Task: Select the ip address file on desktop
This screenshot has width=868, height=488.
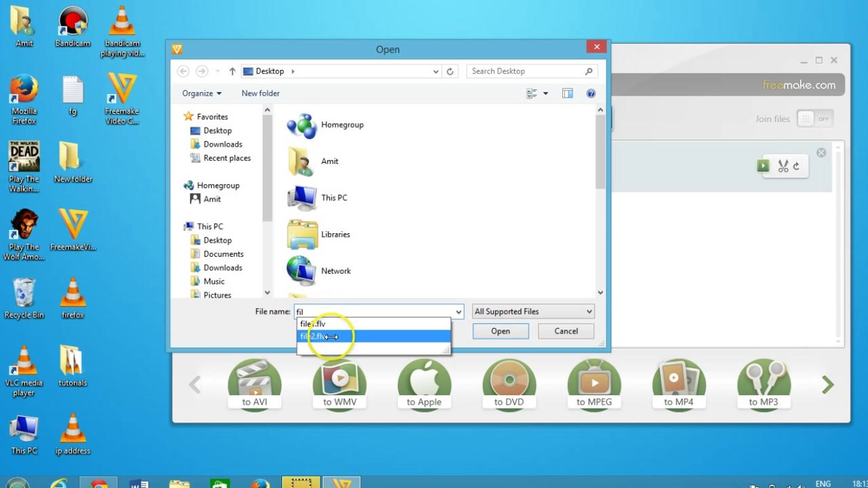Action: [x=73, y=434]
